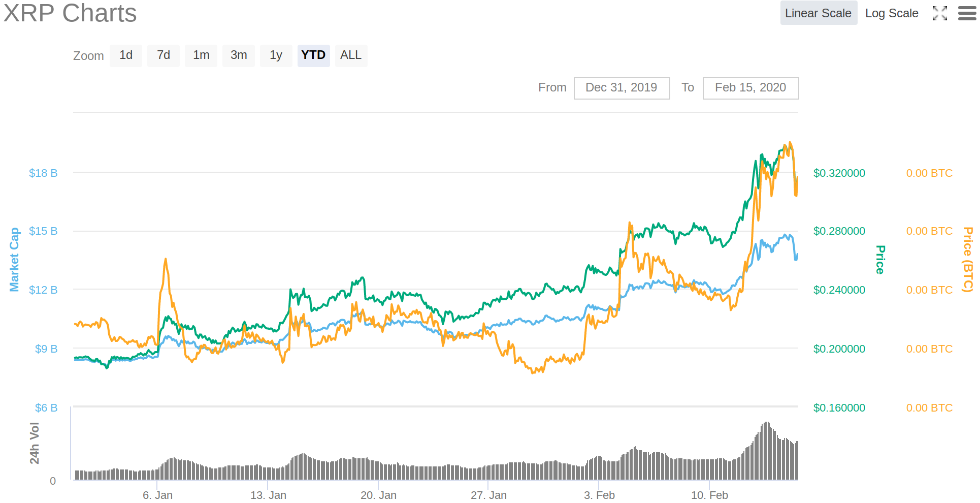Click the $0.160000 price label
The image size is (980, 503).
pyautogui.click(x=839, y=408)
